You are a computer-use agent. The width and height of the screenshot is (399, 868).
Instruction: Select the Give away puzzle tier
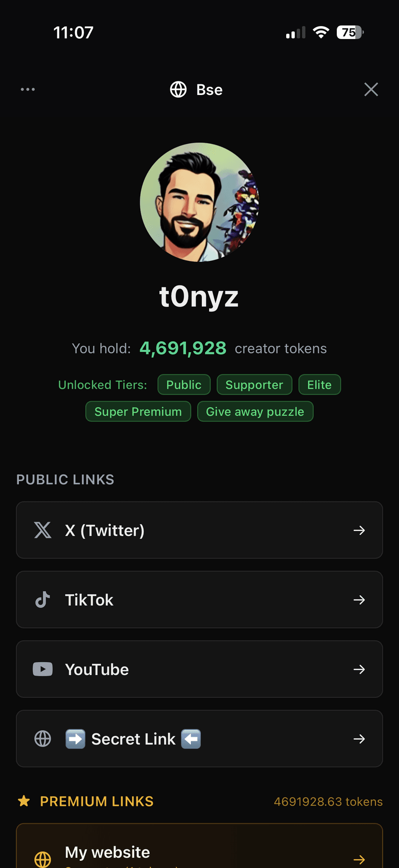click(x=255, y=411)
